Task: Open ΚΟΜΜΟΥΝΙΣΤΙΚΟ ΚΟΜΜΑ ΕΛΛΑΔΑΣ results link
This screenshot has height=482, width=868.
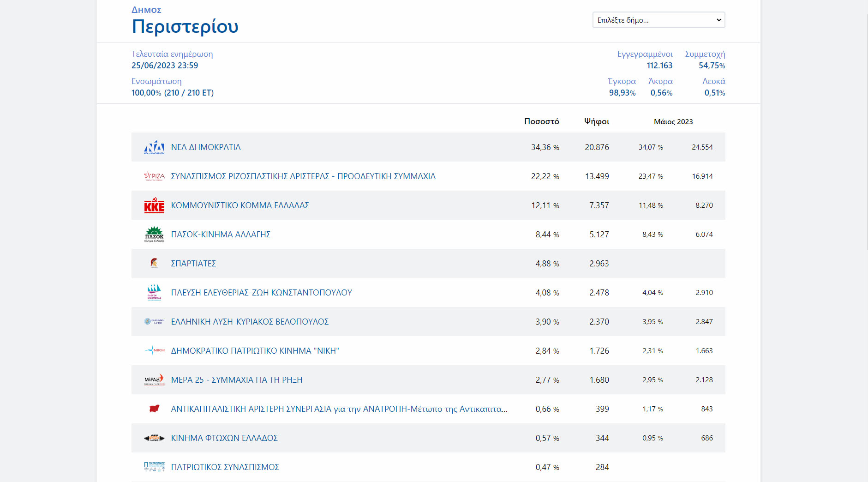Action: click(240, 205)
